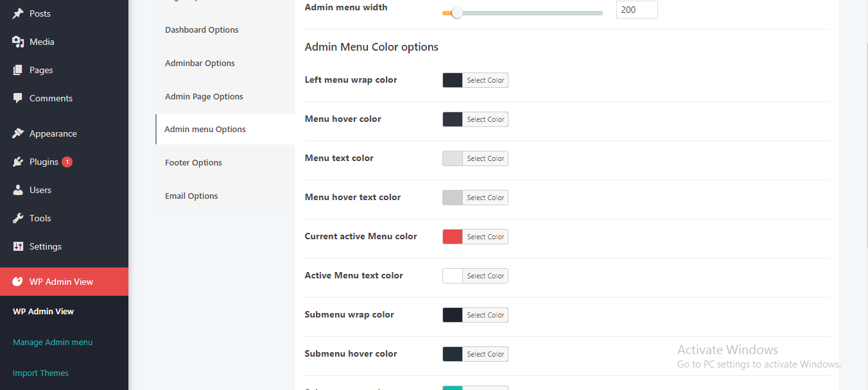
Task: Click the Users person icon
Action: [18, 190]
